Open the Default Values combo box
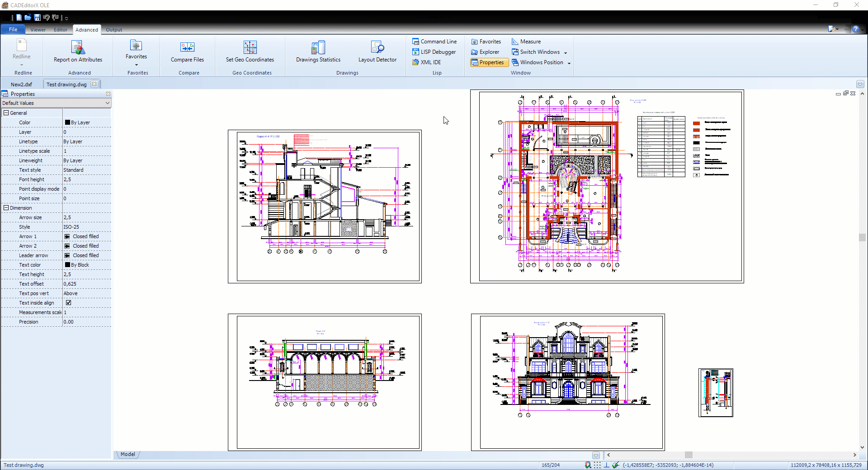 click(56, 103)
